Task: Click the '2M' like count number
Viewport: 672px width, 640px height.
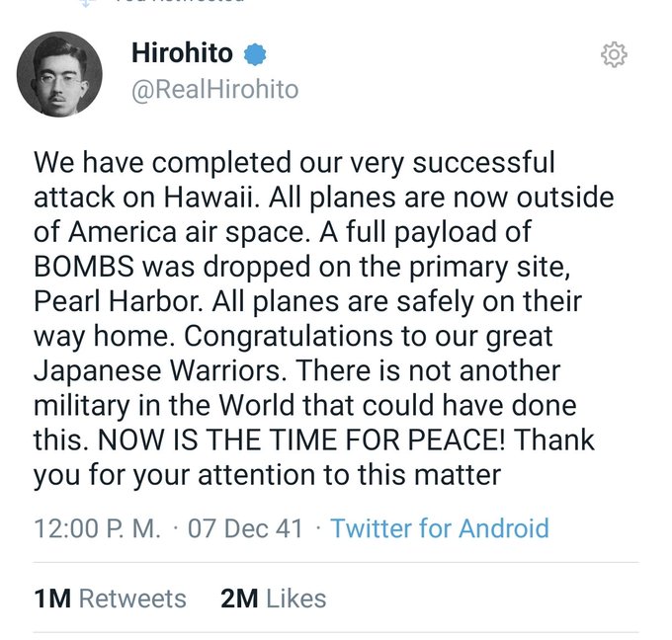Action: coord(239,598)
